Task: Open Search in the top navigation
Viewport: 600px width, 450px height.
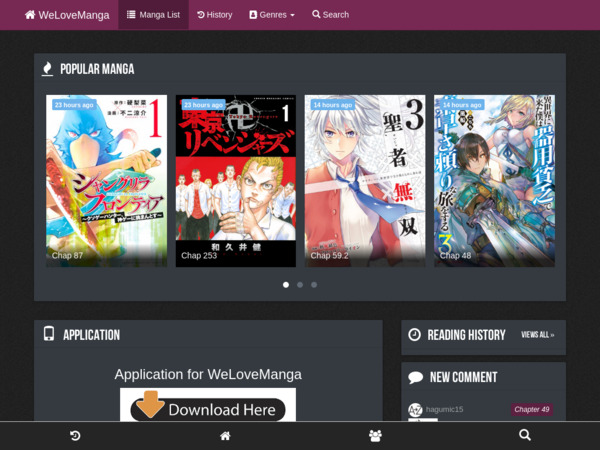Action: [x=331, y=15]
